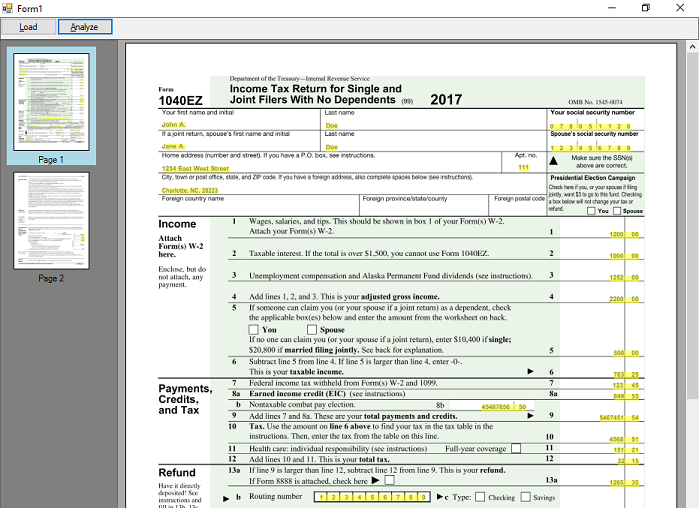Click the first name field 'John A.'
Screen dimensions: 699x508
coord(173,124)
